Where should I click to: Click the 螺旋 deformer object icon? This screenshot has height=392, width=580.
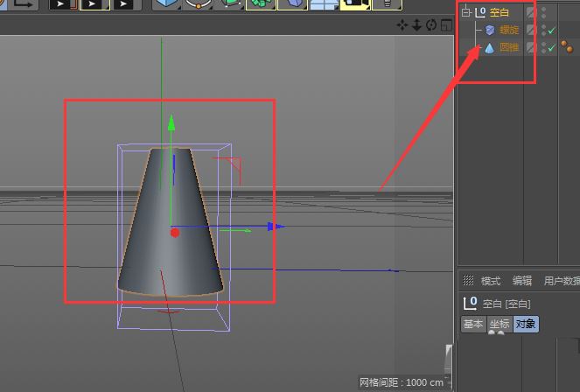click(490, 30)
